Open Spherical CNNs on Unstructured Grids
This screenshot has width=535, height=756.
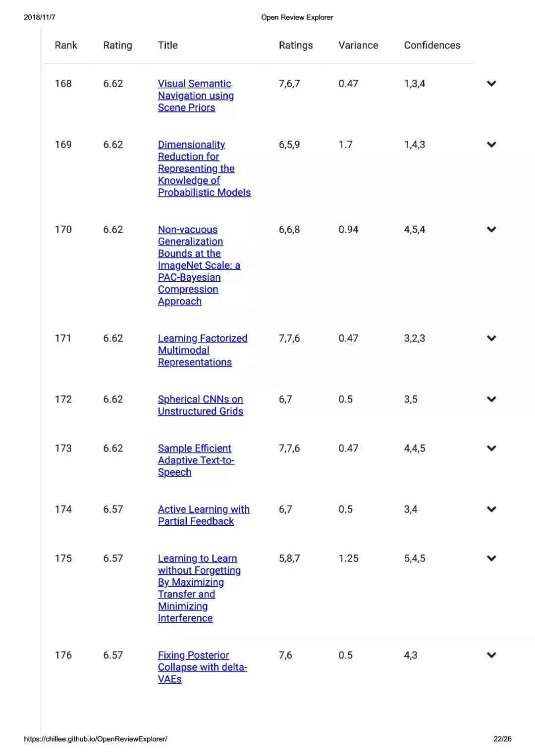tap(201, 405)
